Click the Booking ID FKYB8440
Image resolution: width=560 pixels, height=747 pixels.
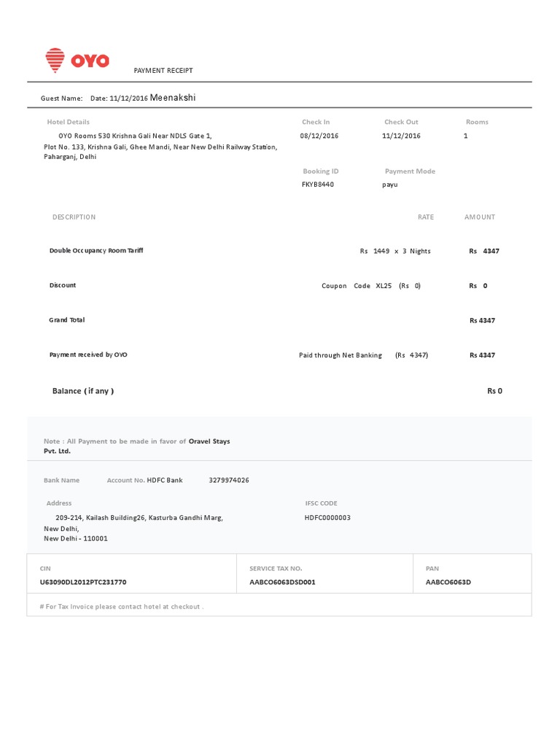[x=318, y=185]
